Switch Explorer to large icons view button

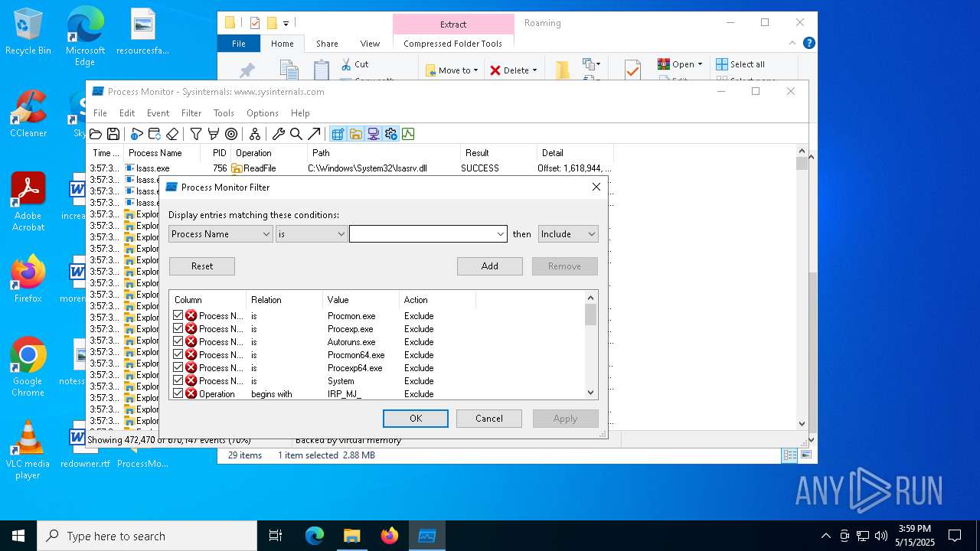coord(805,455)
